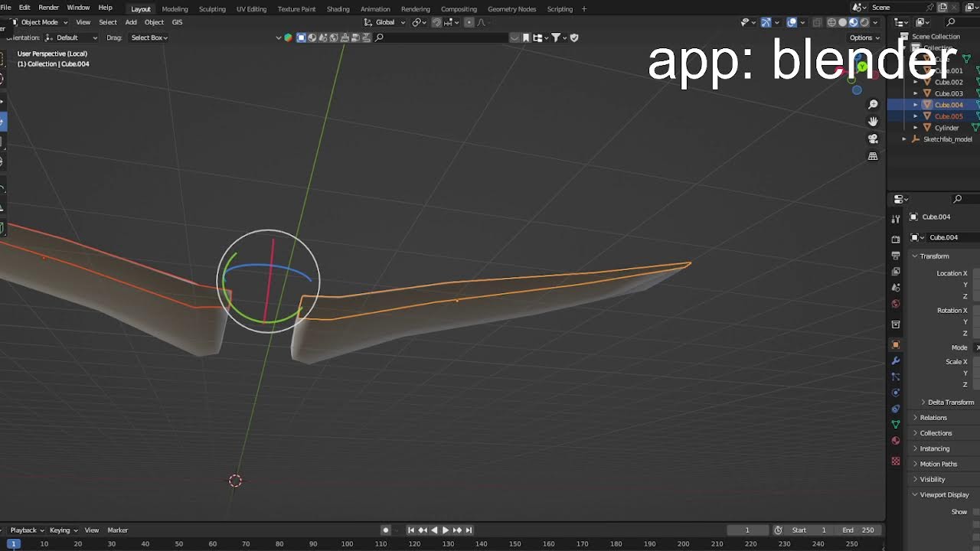Open the World properties tab
The width and height of the screenshot is (980, 551).
tap(896, 304)
